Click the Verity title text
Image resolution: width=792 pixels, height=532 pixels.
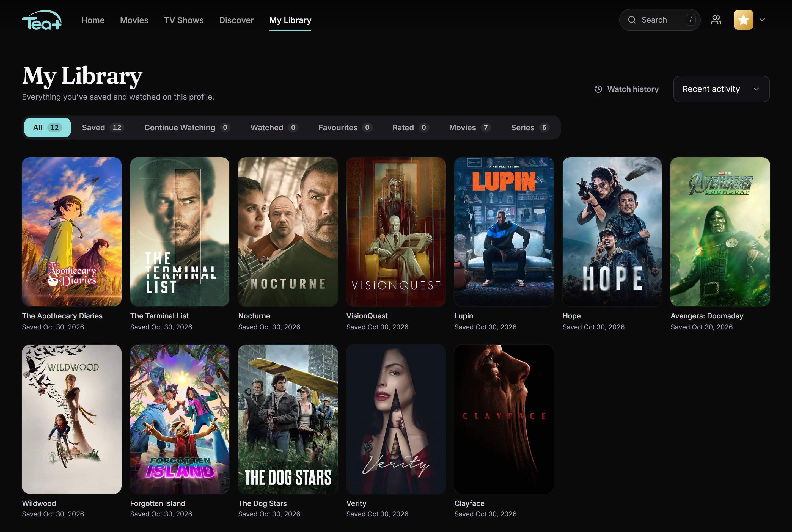tap(356, 503)
